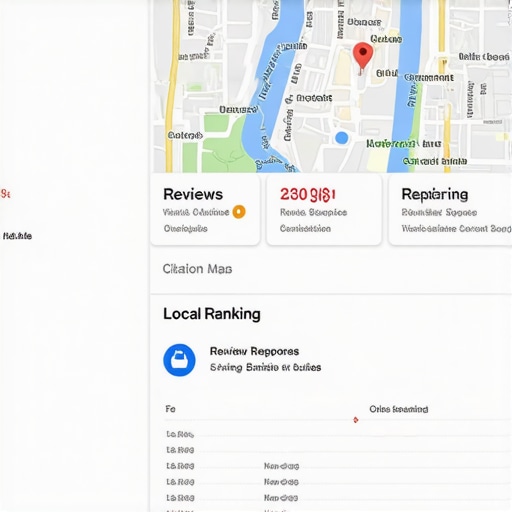Open the blue briefcase icon under Local Ranking

pyautogui.click(x=179, y=360)
